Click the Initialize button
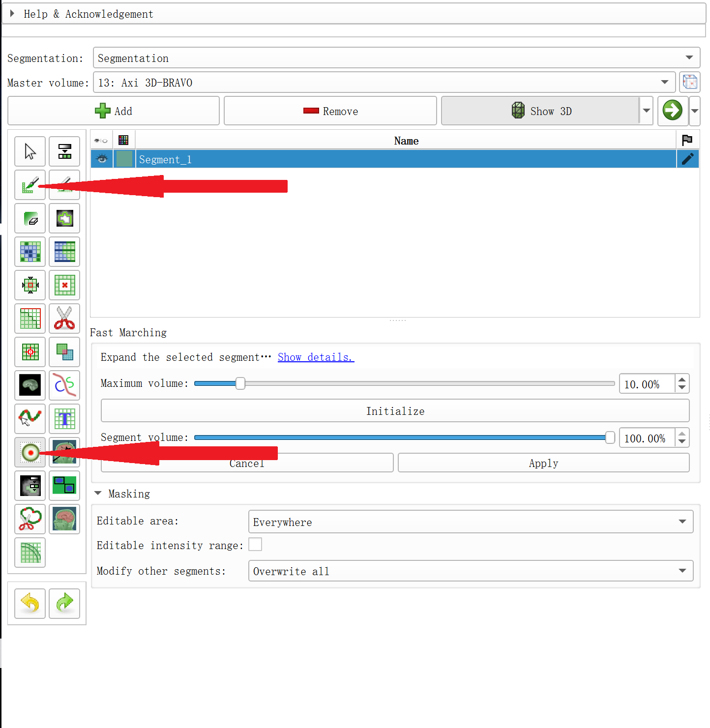Viewport: 710px width, 728px height. coord(395,411)
